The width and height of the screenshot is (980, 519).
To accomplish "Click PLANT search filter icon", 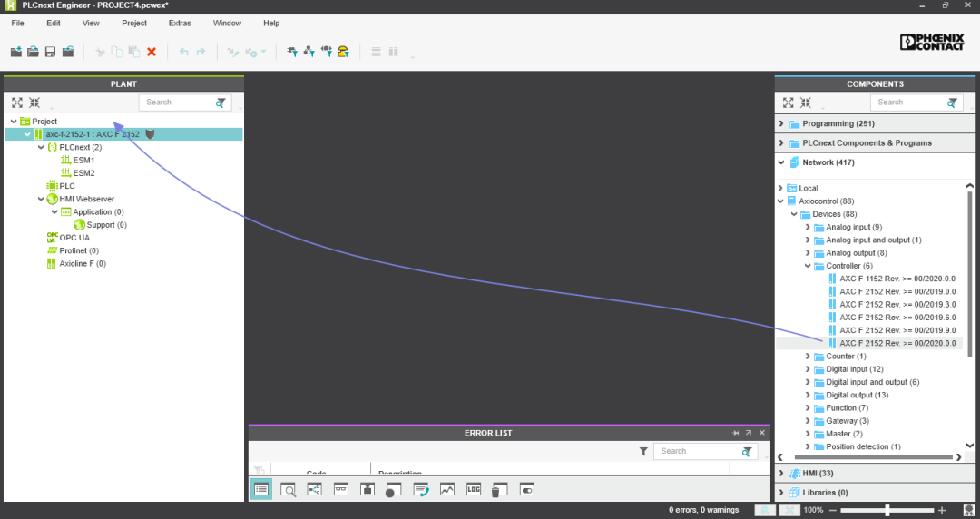I will point(221,103).
